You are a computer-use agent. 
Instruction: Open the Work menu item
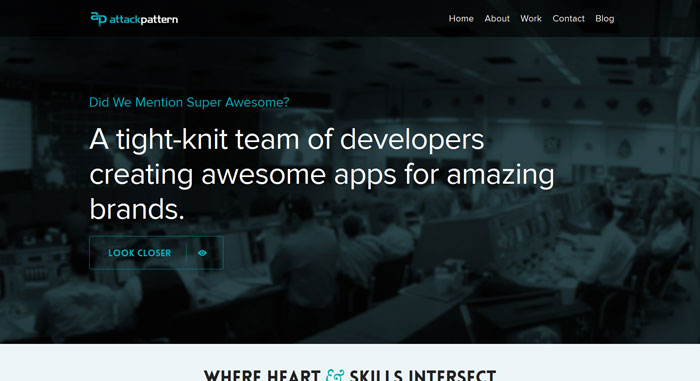(x=531, y=19)
